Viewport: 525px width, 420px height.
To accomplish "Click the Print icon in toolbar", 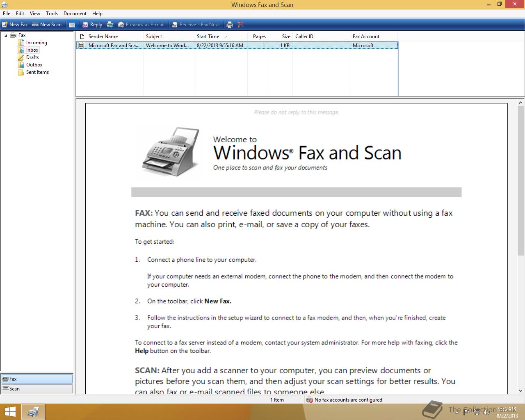I will click(230, 25).
